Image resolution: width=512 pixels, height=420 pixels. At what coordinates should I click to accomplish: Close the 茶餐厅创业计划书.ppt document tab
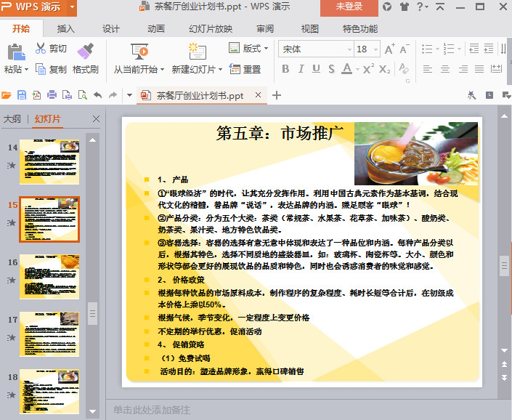tap(258, 95)
